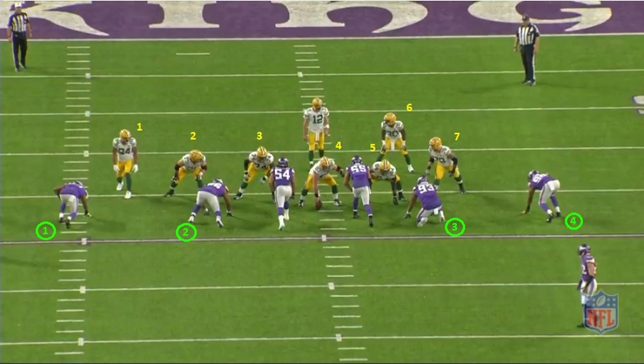Viewport: 644px width, 364px height.
Task: Click the green circled number 4
Action: click(574, 221)
